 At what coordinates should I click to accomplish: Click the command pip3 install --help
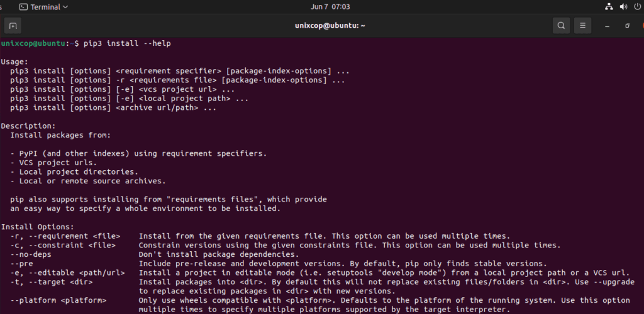click(127, 43)
